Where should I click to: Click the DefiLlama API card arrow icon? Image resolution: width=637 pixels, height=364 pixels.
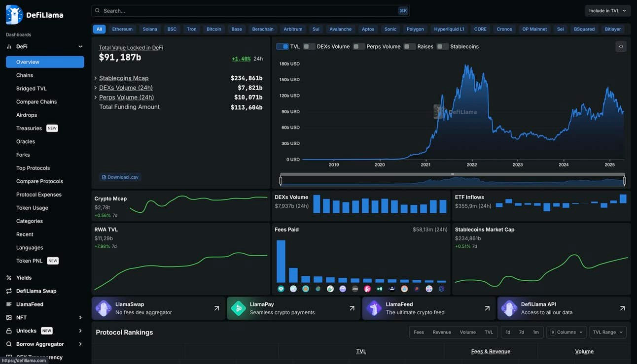click(622, 308)
